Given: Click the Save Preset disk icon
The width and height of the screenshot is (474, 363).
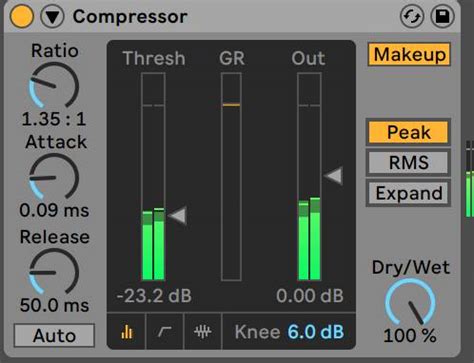Looking at the screenshot, I should click(443, 16).
